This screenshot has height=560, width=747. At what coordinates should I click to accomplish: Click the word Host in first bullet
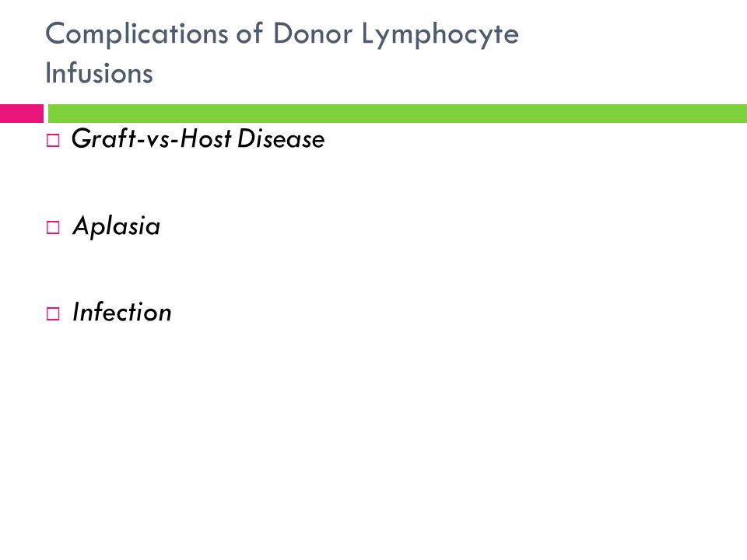pos(206,138)
